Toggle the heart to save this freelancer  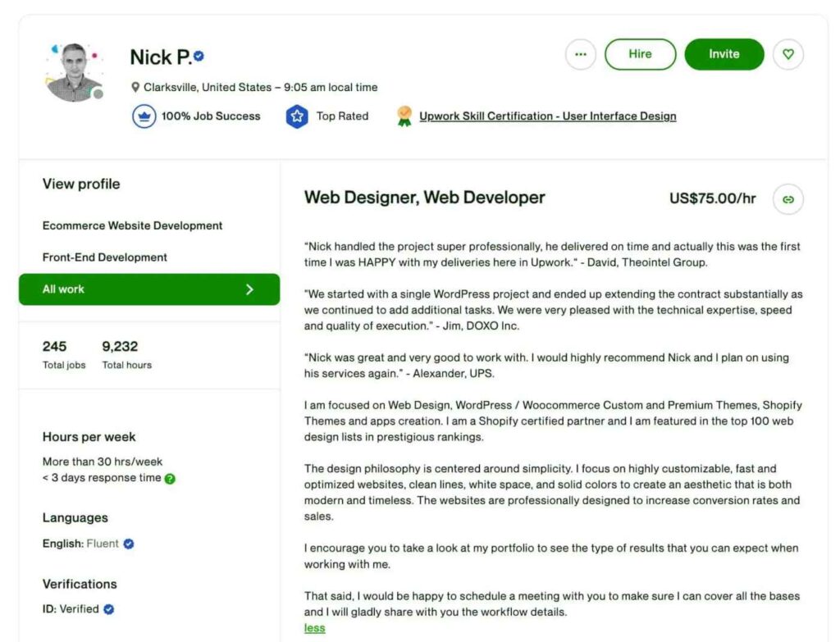[x=788, y=54]
